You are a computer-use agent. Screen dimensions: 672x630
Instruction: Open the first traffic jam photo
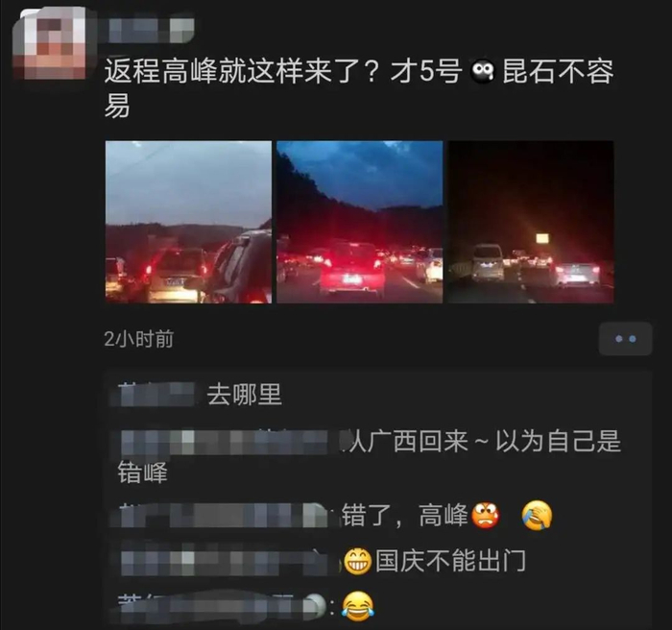click(x=188, y=222)
